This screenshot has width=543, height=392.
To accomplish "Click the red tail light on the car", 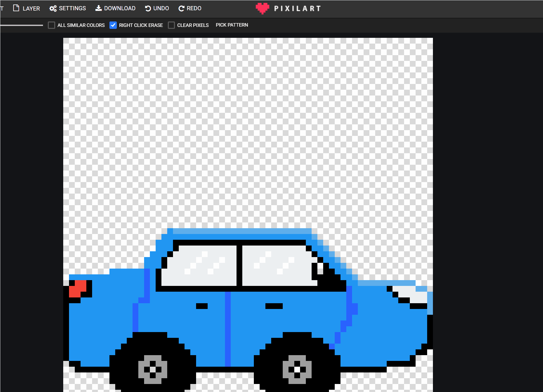I will coord(77,288).
